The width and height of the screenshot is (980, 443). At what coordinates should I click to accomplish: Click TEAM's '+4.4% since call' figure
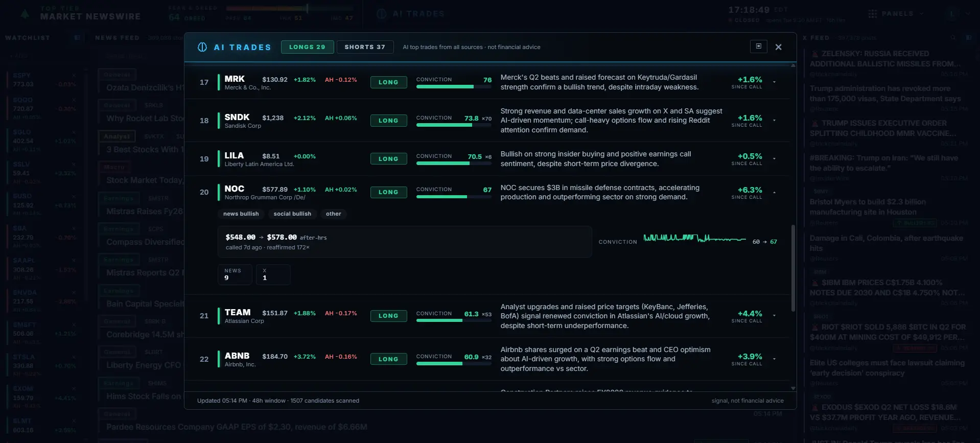(747, 316)
